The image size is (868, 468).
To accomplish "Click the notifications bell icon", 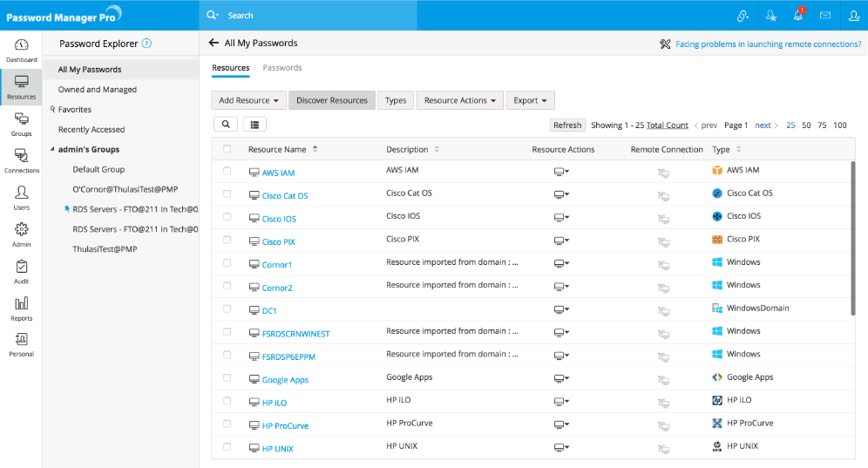I will pos(797,16).
